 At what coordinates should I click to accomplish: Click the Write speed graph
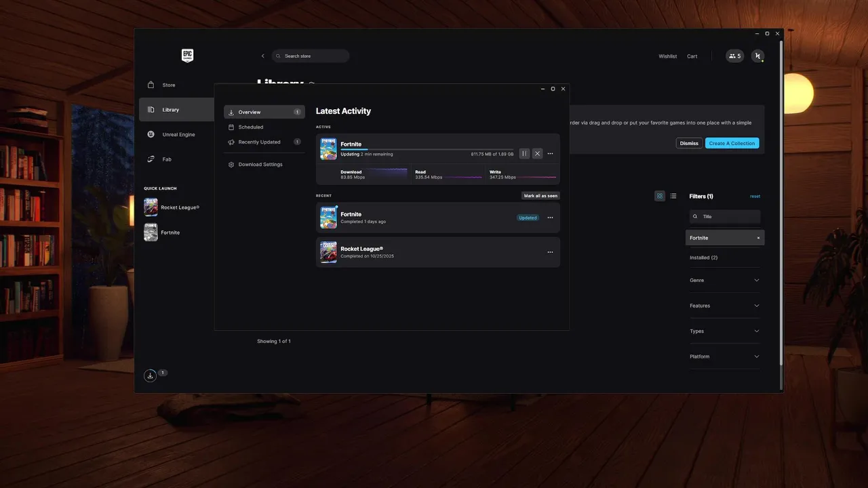536,176
